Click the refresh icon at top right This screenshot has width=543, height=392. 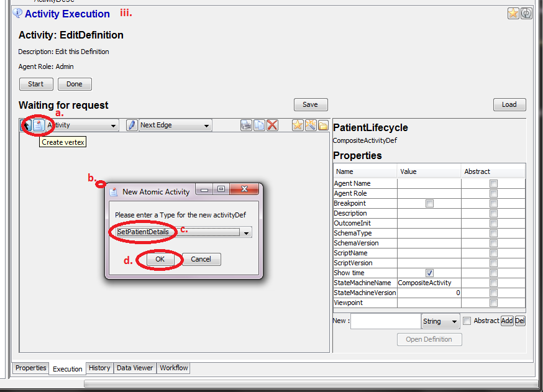coord(526,14)
